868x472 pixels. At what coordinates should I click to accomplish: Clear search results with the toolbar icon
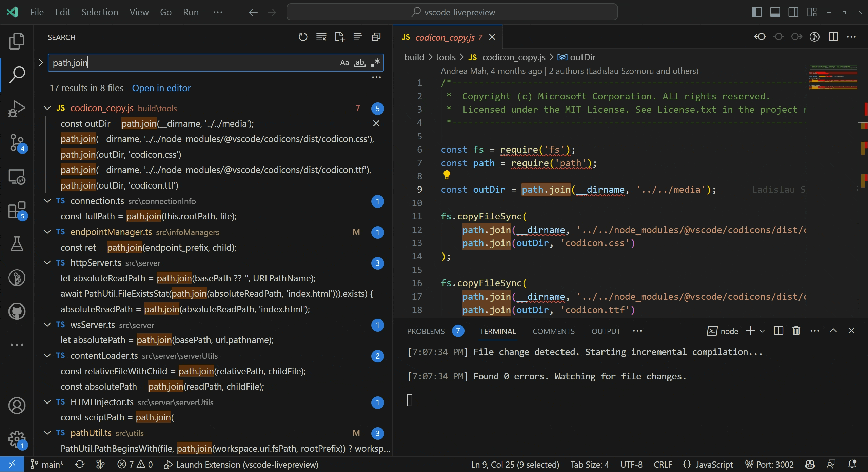(321, 37)
